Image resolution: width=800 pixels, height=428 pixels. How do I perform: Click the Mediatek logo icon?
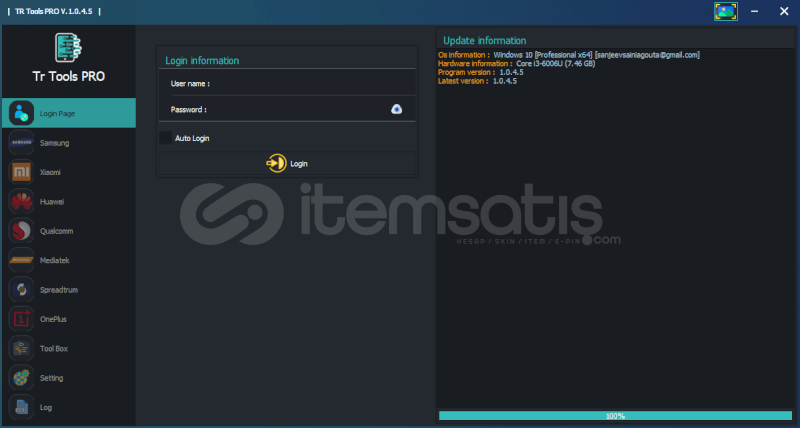21,260
